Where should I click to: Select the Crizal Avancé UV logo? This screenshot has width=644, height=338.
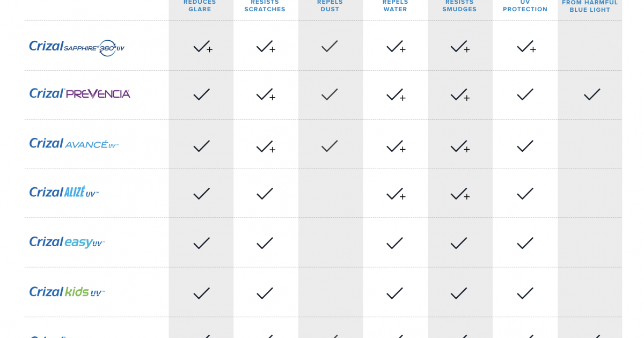[x=74, y=143]
